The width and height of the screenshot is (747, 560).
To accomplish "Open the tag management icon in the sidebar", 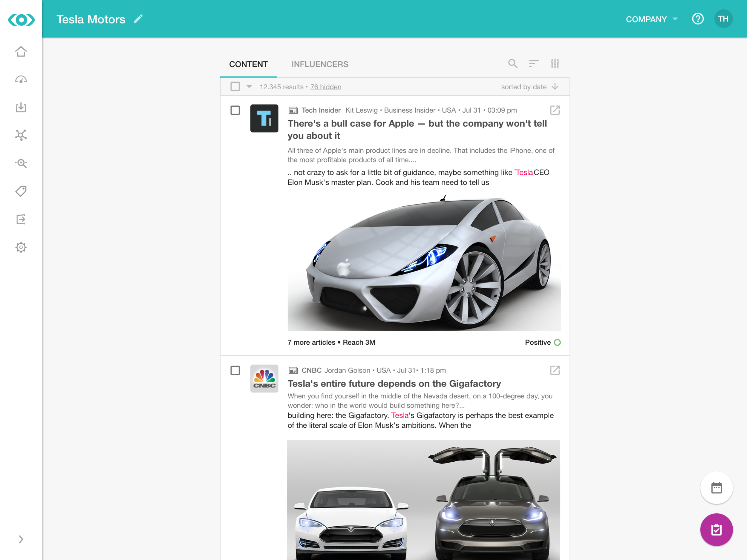I will click(21, 191).
